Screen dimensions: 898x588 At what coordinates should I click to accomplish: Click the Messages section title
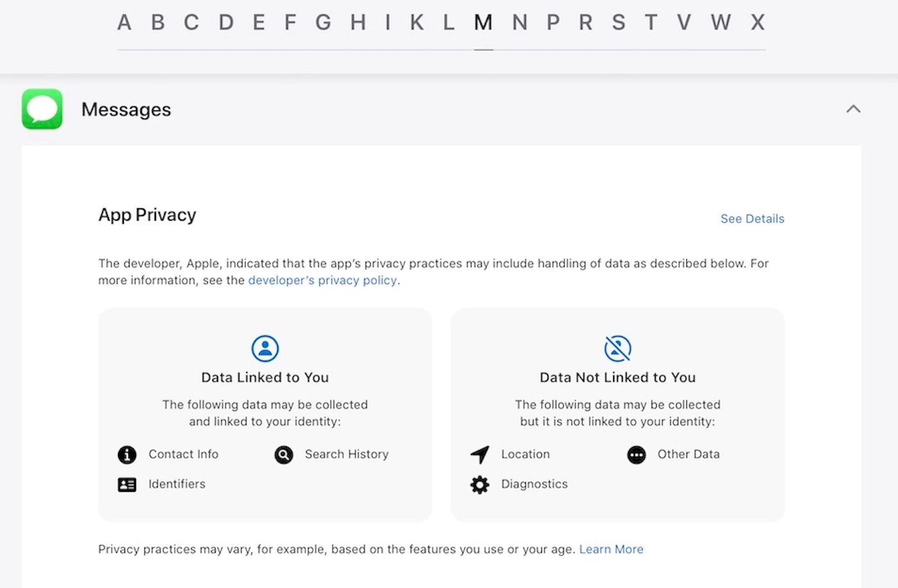click(x=126, y=110)
